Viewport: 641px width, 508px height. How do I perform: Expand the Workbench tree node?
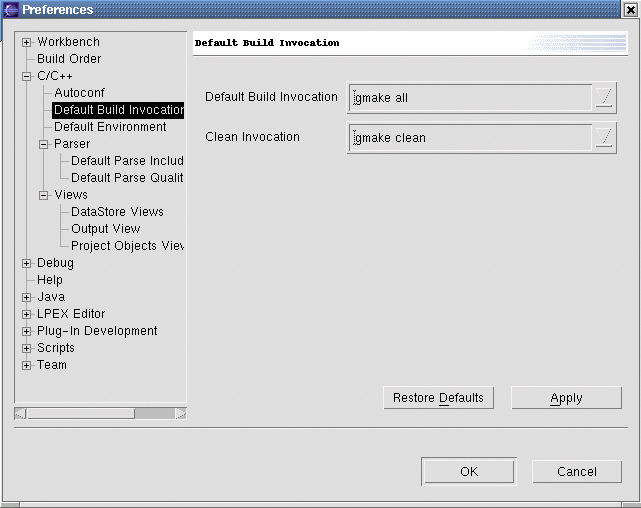27,42
